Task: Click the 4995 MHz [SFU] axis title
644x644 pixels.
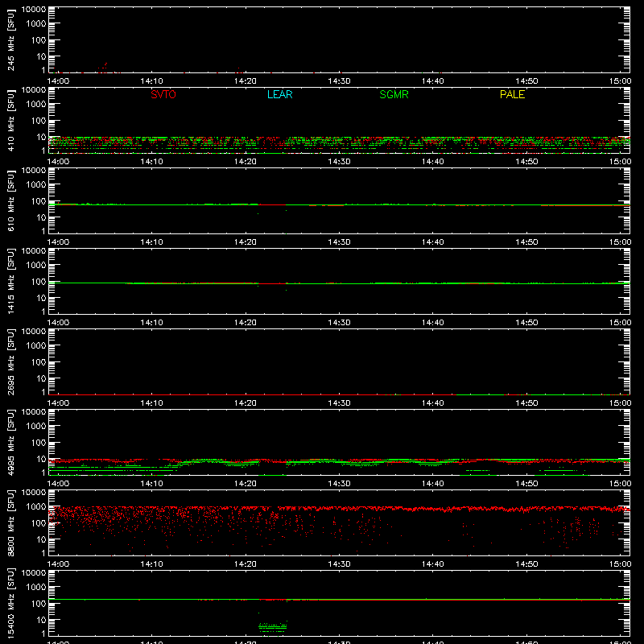Action: (10, 443)
